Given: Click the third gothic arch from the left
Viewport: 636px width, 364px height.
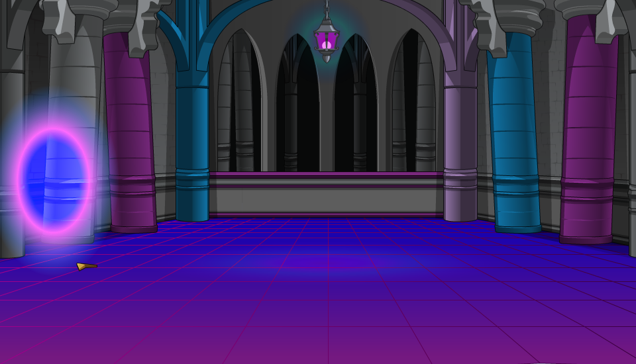Looking at the screenshot, I should [355, 106].
